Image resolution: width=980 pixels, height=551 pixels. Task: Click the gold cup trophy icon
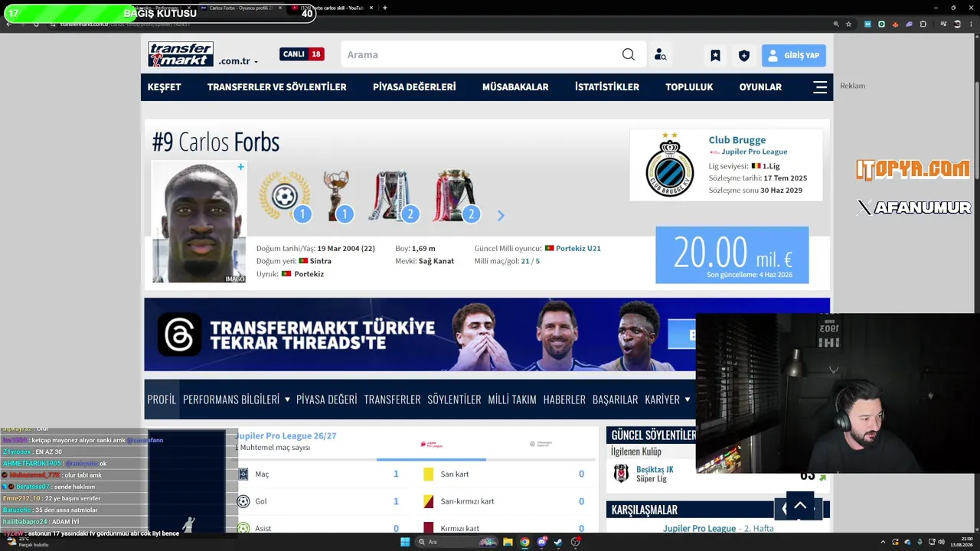(337, 196)
